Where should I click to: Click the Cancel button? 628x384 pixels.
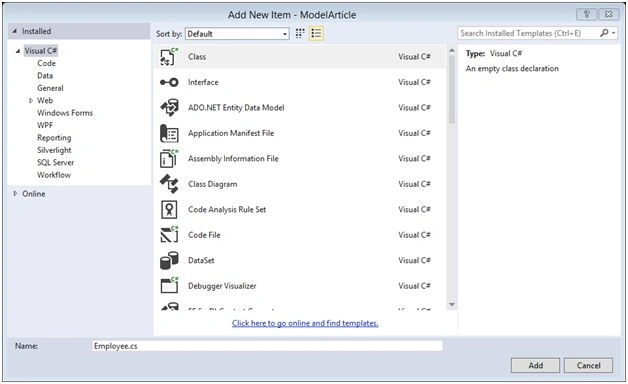588,365
